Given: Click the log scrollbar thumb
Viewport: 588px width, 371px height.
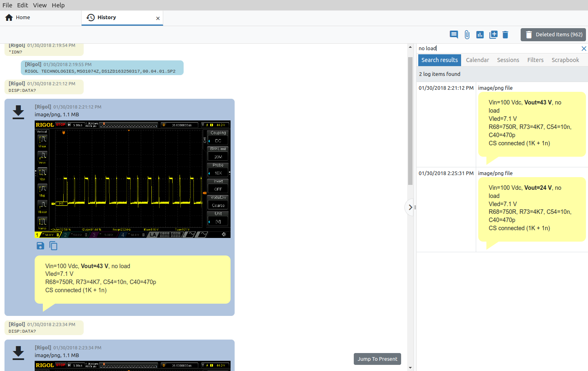Looking at the screenshot, I should point(410,121).
